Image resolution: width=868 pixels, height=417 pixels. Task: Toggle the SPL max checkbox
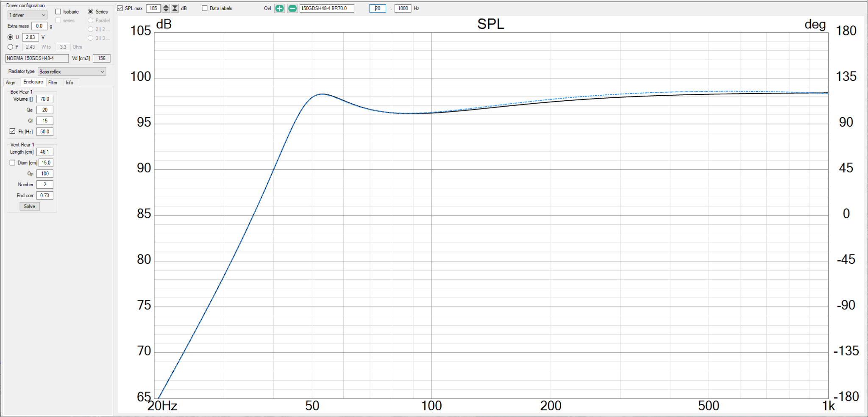click(x=120, y=8)
